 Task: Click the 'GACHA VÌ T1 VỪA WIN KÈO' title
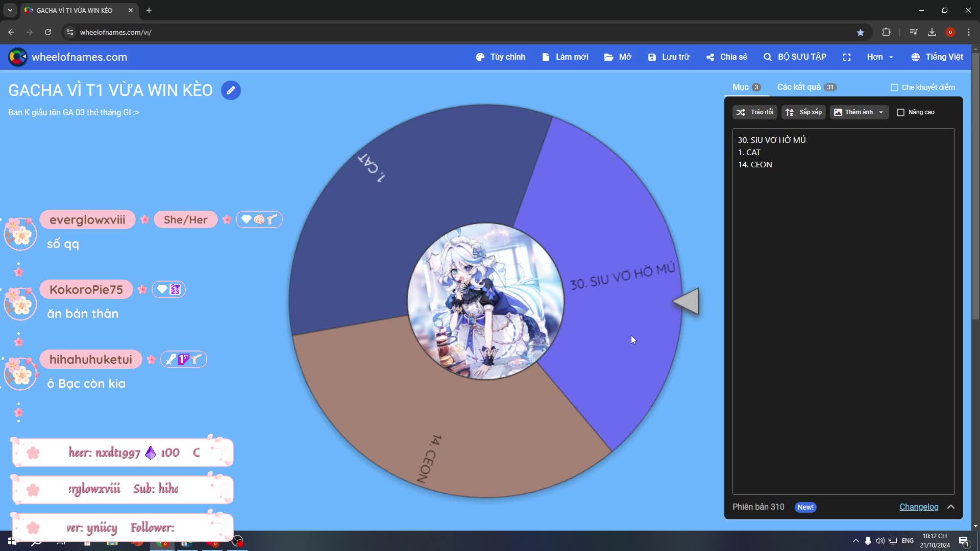(x=110, y=90)
